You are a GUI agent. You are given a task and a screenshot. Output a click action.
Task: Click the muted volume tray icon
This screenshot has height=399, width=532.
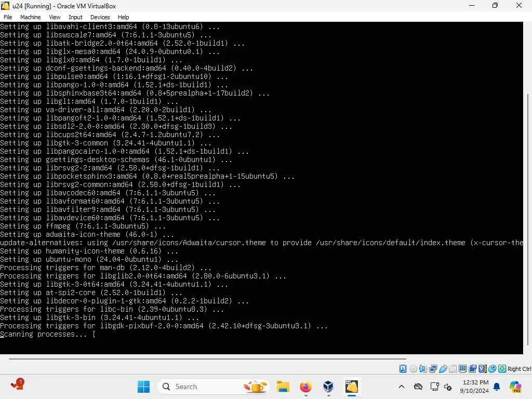point(448,387)
